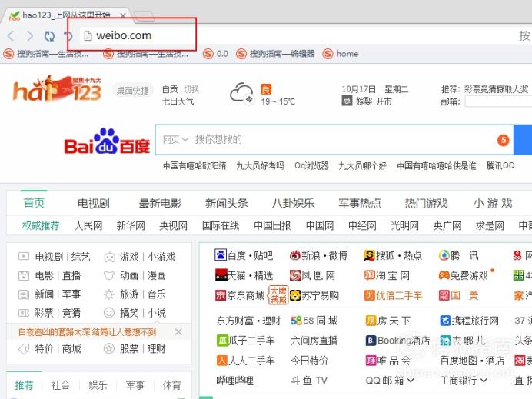Viewport: 532px width, 399px height.
Task: Click the orange number 5 badge
Action: click(503, 140)
